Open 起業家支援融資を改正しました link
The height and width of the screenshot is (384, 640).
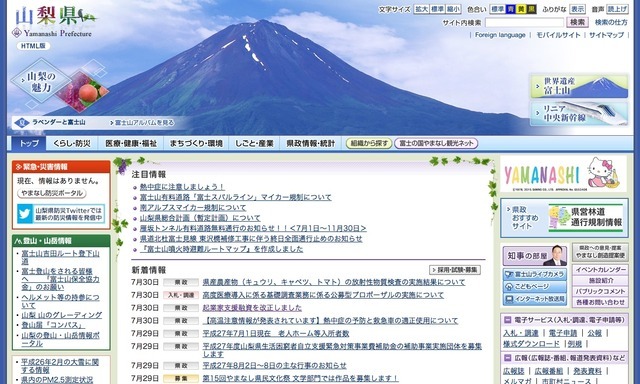[x=252, y=308]
